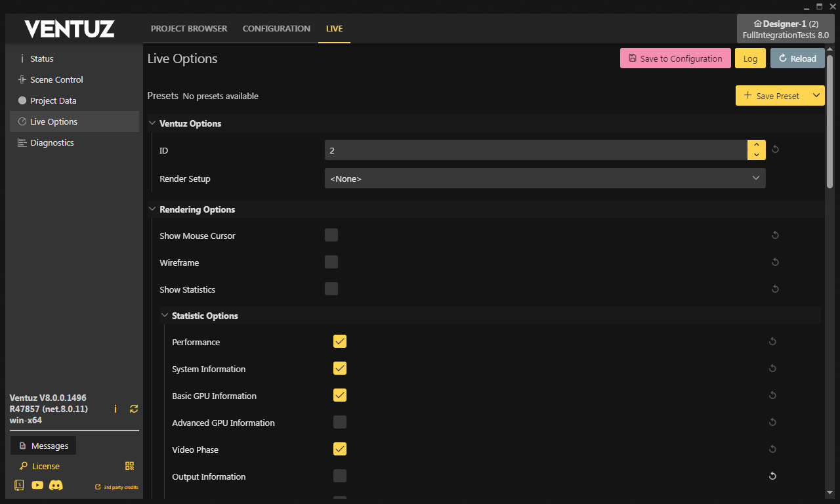Enable the Show Mouse Cursor checkbox

coord(331,236)
